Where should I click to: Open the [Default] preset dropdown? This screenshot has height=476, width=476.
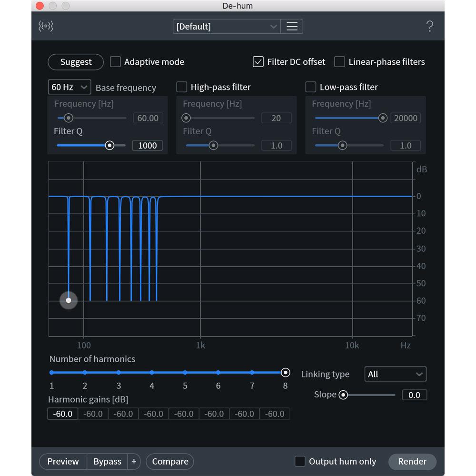pos(226,26)
